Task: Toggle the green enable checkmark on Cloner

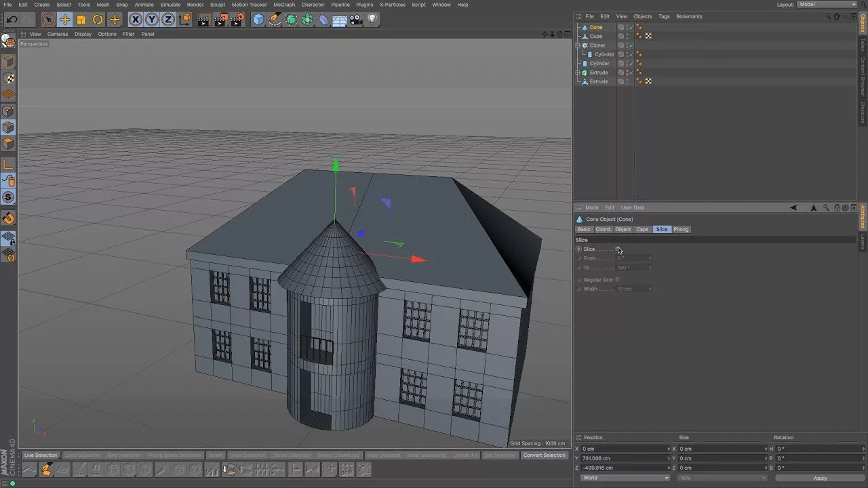Action: [x=631, y=45]
